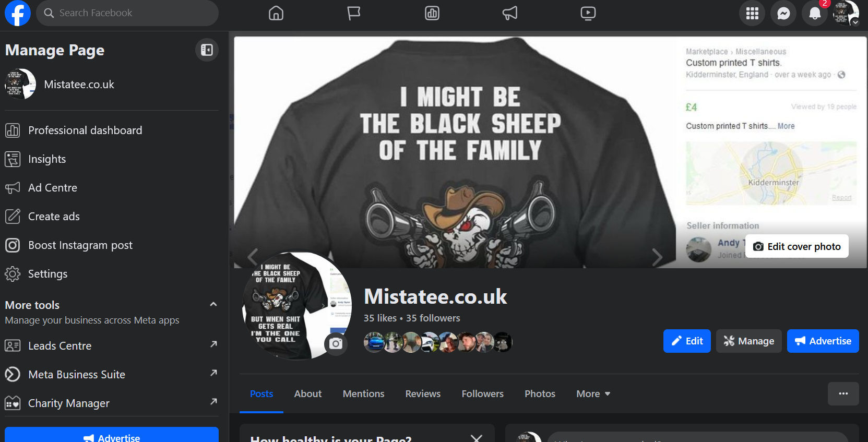Click the profile picture camera icon
This screenshot has width=868, height=442.
pyautogui.click(x=336, y=344)
